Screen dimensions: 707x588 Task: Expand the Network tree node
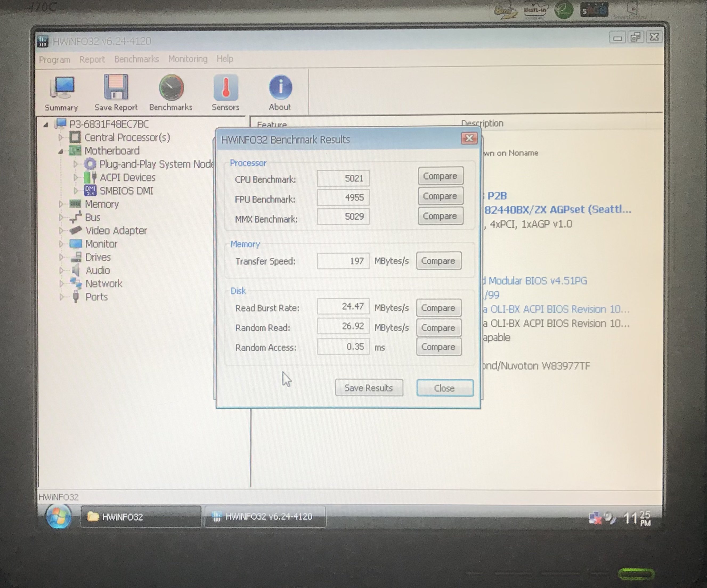click(61, 283)
